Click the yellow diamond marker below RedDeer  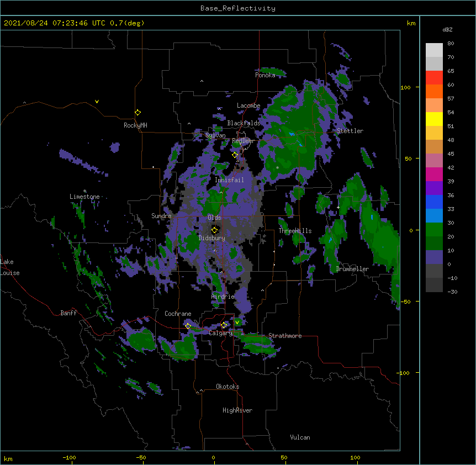[x=235, y=155]
